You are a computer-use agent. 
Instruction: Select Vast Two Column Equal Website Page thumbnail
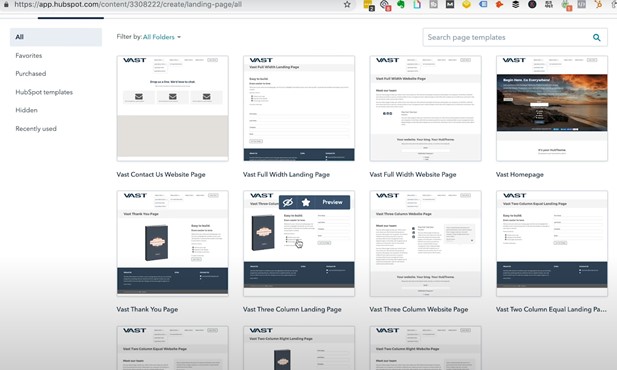[x=172, y=348]
